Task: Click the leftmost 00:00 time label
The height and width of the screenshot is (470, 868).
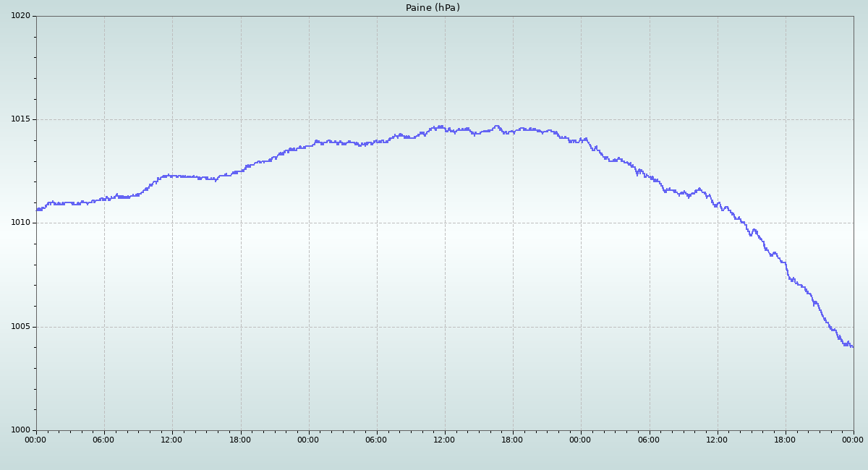Action: point(35,440)
